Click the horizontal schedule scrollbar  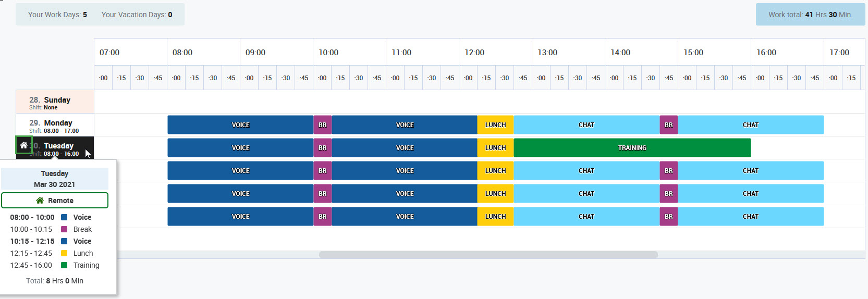coord(488,255)
